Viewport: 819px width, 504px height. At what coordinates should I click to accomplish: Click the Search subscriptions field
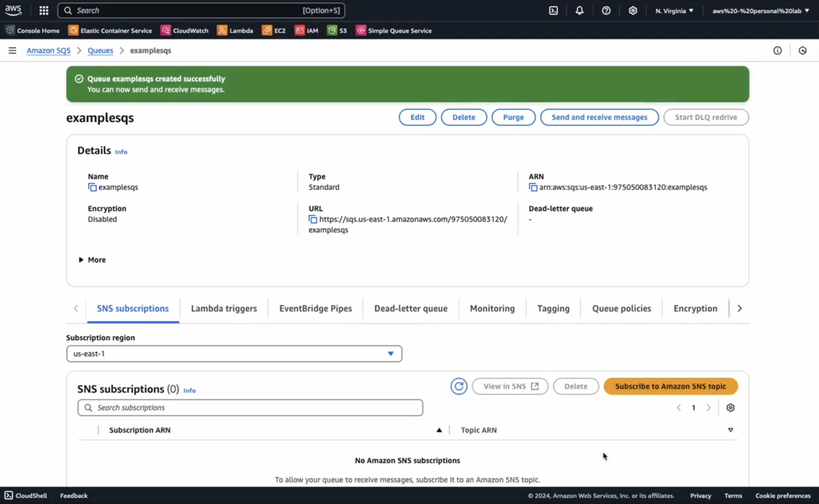click(250, 408)
